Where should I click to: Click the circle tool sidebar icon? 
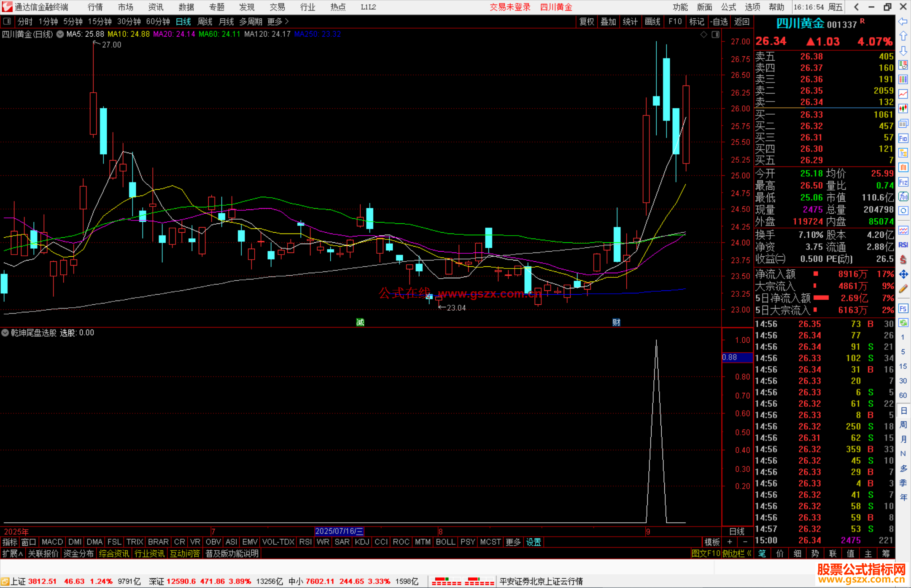click(x=903, y=211)
